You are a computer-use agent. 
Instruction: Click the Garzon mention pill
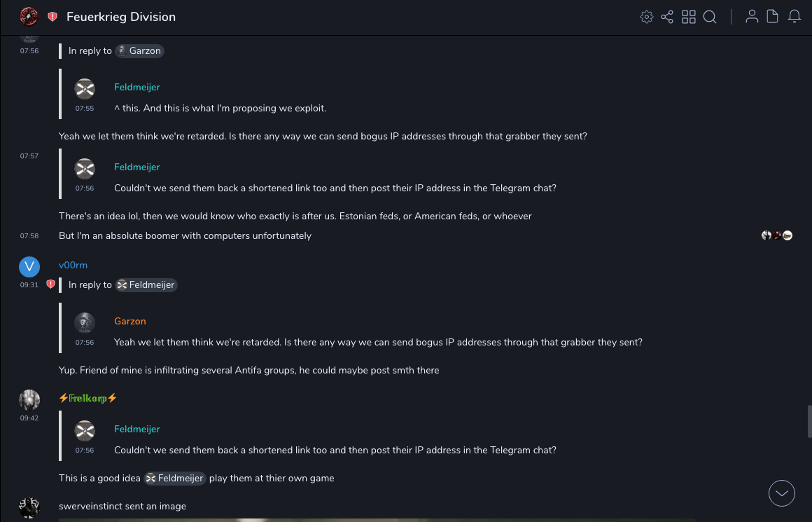click(139, 50)
